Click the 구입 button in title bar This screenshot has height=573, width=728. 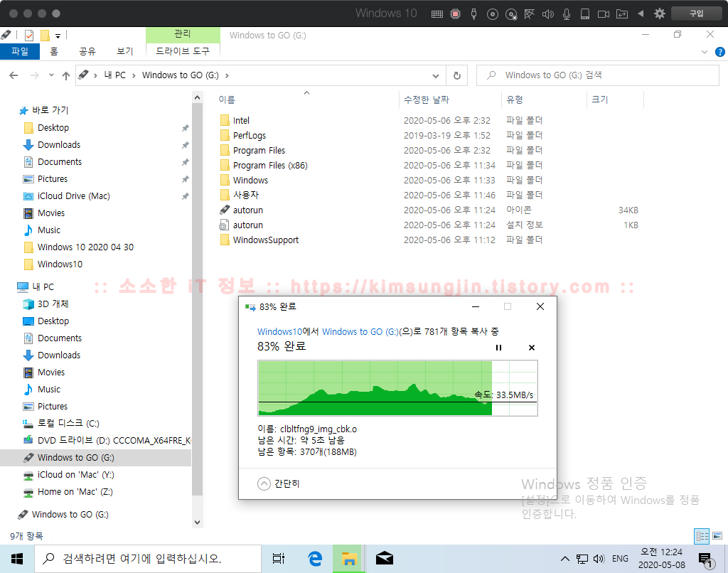click(x=696, y=14)
